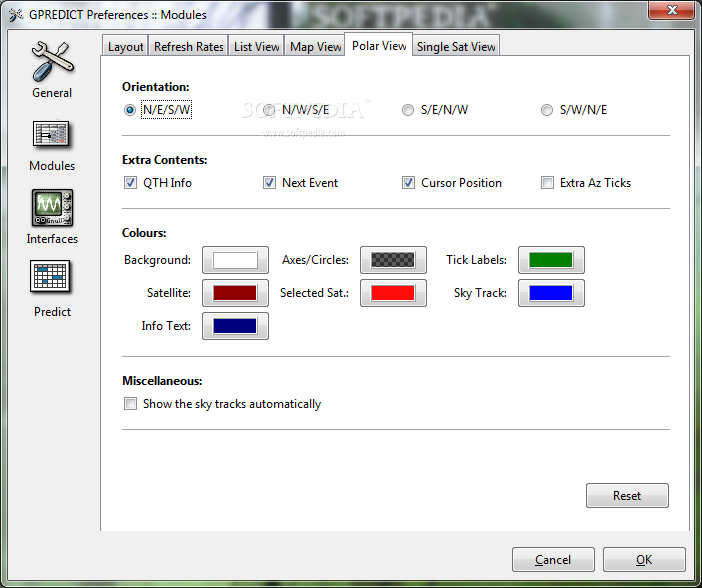The width and height of the screenshot is (702, 588).
Task: Open the Info Text navy colour picker
Action: pos(235,326)
